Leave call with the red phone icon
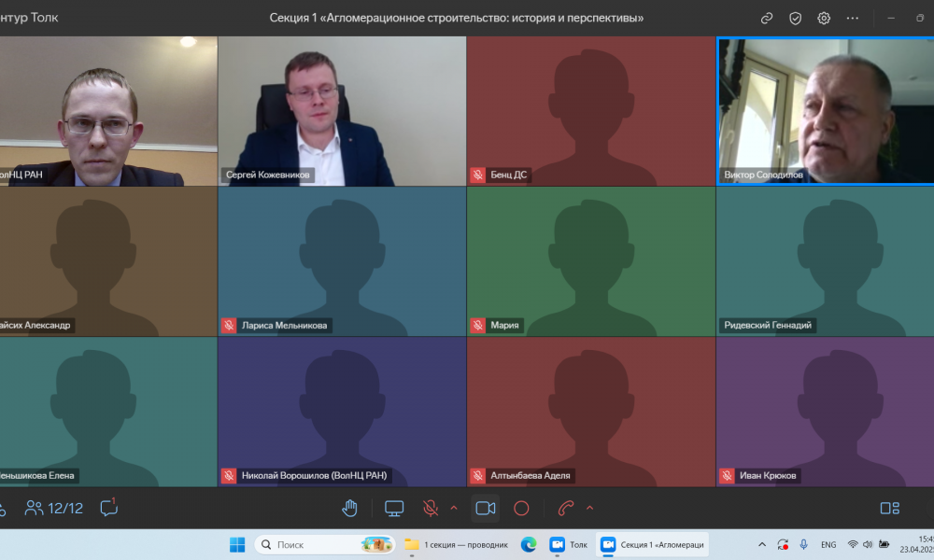The height and width of the screenshot is (560, 934). (565, 509)
